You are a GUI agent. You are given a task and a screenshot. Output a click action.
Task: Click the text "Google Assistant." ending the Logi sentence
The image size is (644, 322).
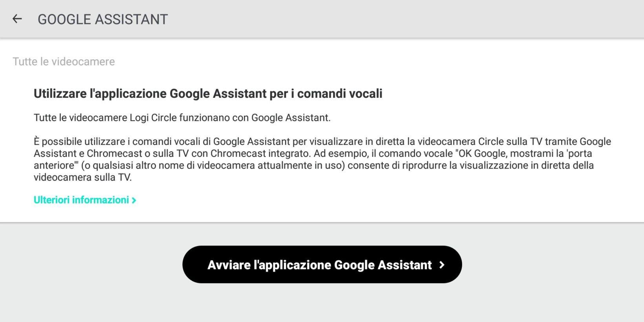click(291, 118)
